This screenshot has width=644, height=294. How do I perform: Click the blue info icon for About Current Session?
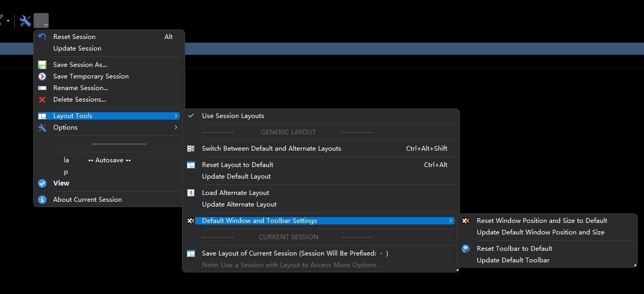[x=42, y=200]
